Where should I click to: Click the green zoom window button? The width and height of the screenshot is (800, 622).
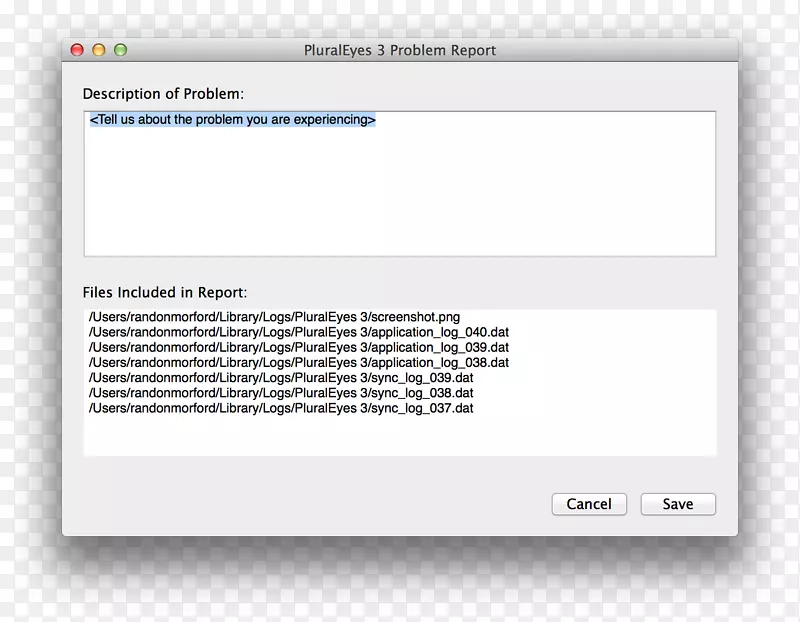tap(120, 50)
